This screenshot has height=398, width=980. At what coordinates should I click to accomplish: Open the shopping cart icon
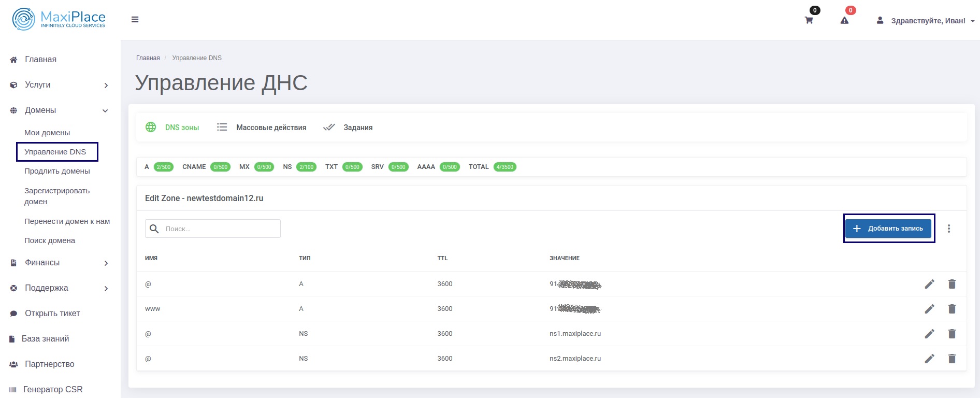809,21
